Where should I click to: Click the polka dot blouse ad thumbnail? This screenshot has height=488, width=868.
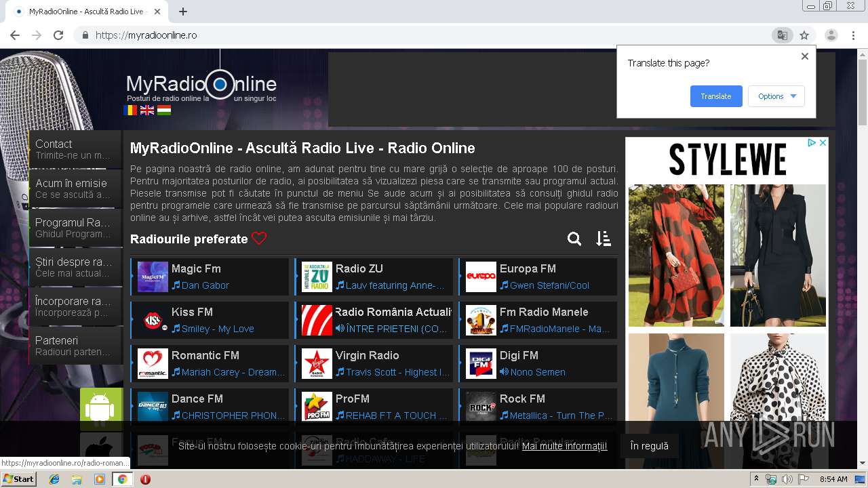tap(778, 400)
